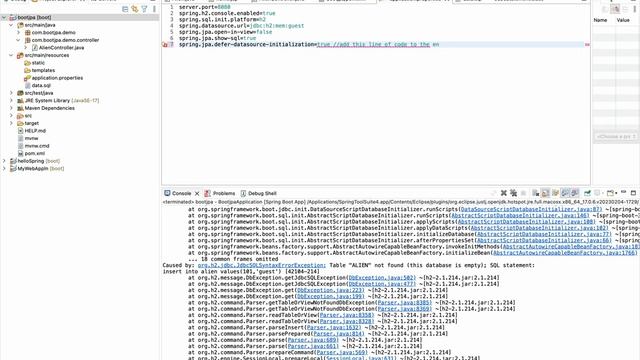Select the templates folder
This screenshot has width=640, height=360.
tap(43, 70)
